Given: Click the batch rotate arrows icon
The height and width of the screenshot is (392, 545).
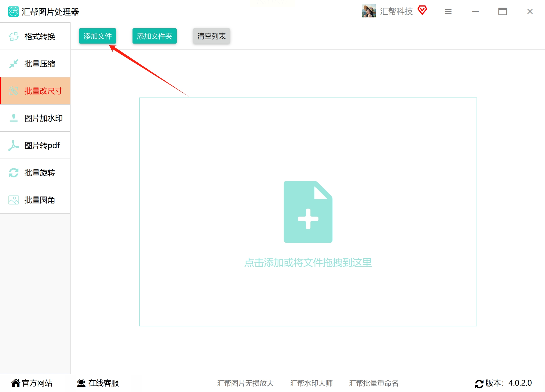Looking at the screenshot, I should [14, 173].
